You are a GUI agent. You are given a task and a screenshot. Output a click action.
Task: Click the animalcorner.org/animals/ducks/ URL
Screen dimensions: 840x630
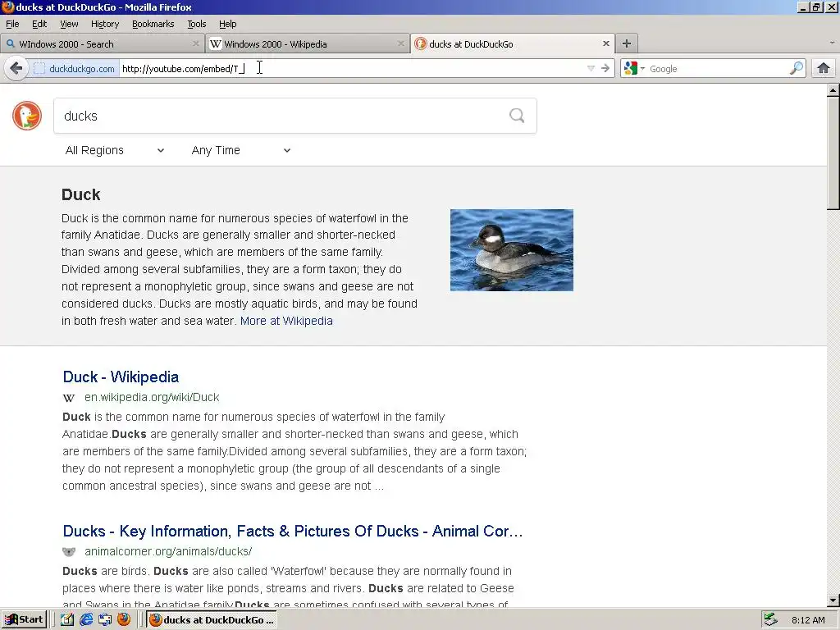[x=168, y=552]
